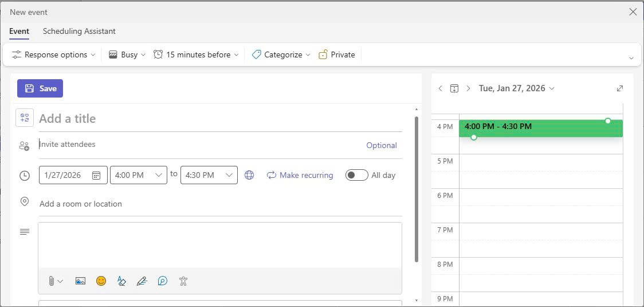Click the calendar picker icon in date field
This screenshot has width=644, height=307.
[x=96, y=176]
